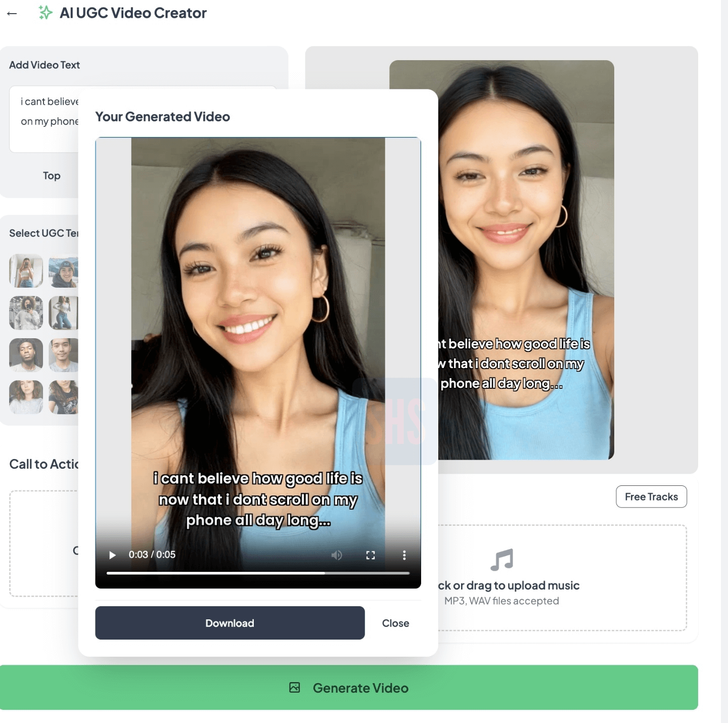Select young man gray shirt thumbnail
The width and height of the screenshot is (728, 723).
tap(64, 355)
